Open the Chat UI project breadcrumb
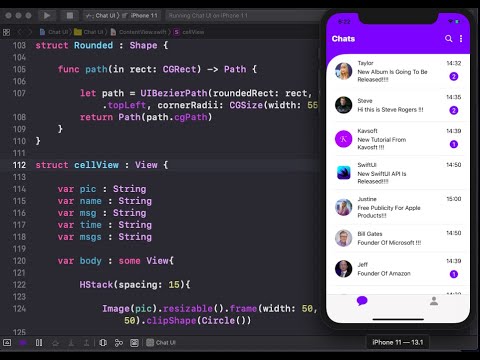This screenshot has height=360, width=480. point(54,32)
